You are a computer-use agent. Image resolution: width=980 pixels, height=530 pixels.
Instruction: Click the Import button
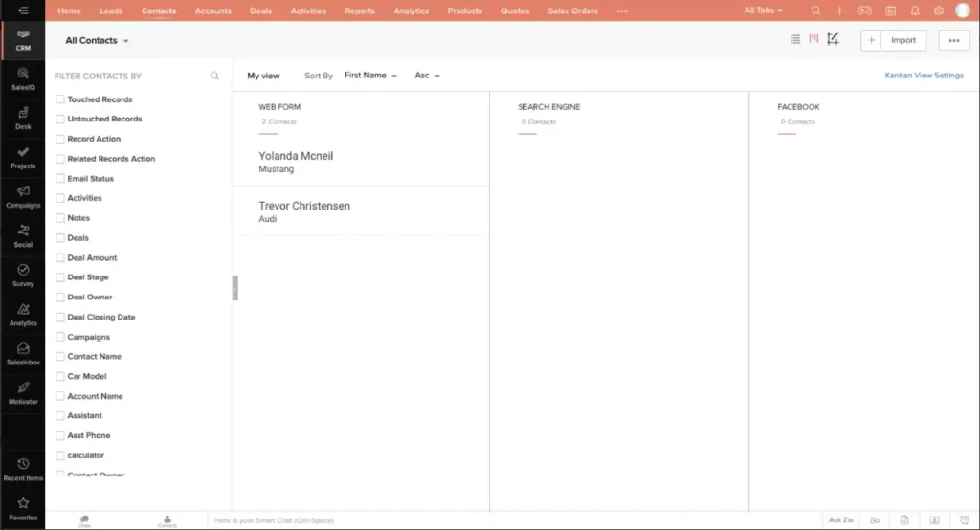(x=903, y=40)
